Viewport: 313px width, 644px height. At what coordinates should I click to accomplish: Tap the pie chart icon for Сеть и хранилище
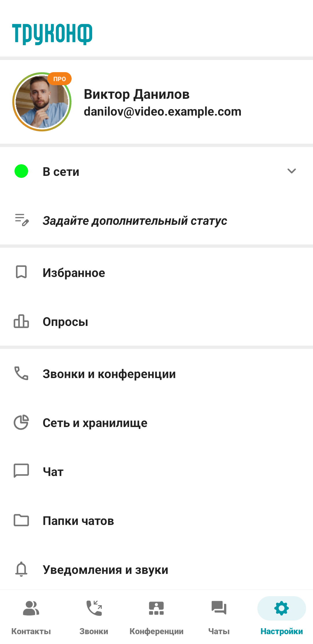[x=21, y=422]
